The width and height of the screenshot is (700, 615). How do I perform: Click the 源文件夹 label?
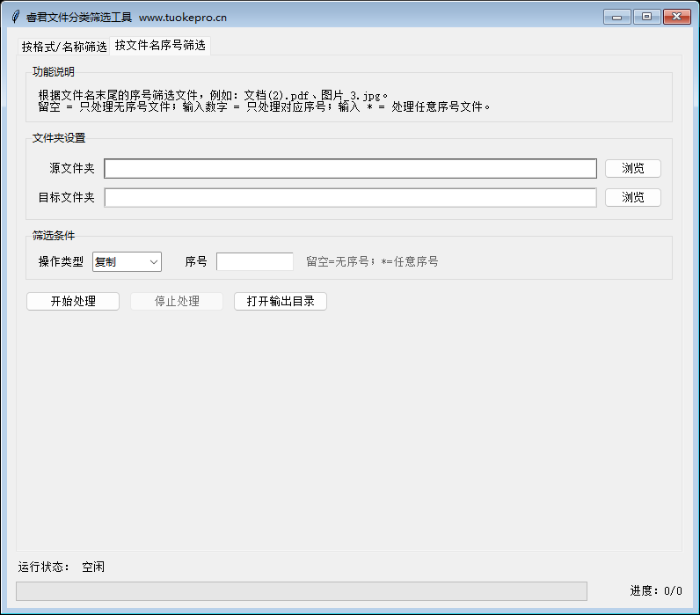72,168
